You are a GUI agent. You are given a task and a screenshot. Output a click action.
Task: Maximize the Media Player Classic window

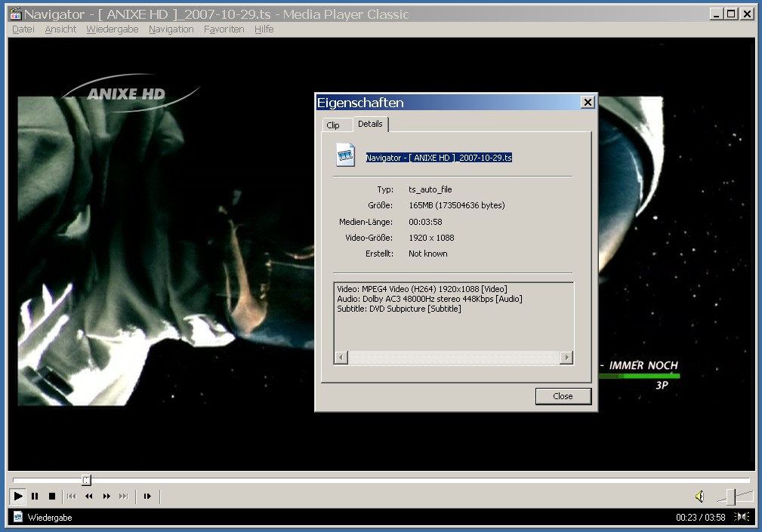[x=730, y=14]
